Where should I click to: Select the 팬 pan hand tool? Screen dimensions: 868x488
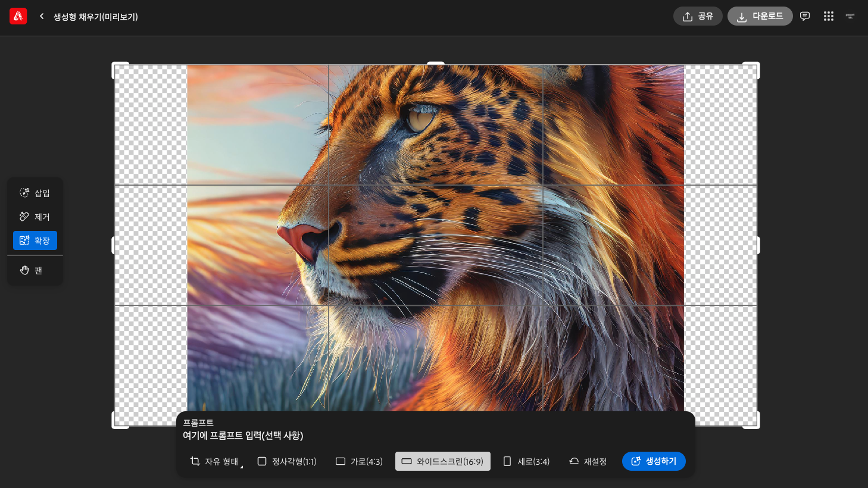(35, 270)
